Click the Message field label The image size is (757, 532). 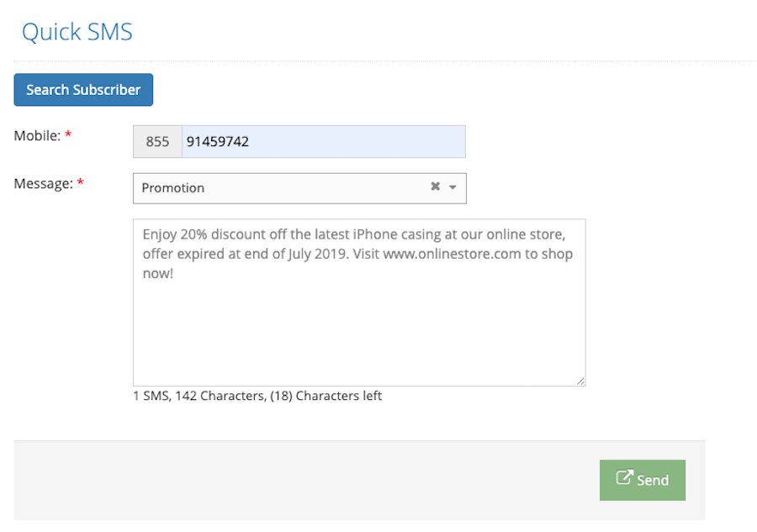click(44, 183)
